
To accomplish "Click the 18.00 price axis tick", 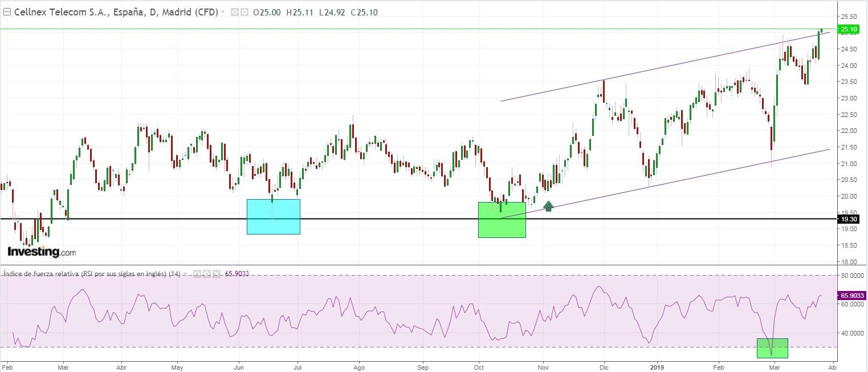I will pos(849,262).
